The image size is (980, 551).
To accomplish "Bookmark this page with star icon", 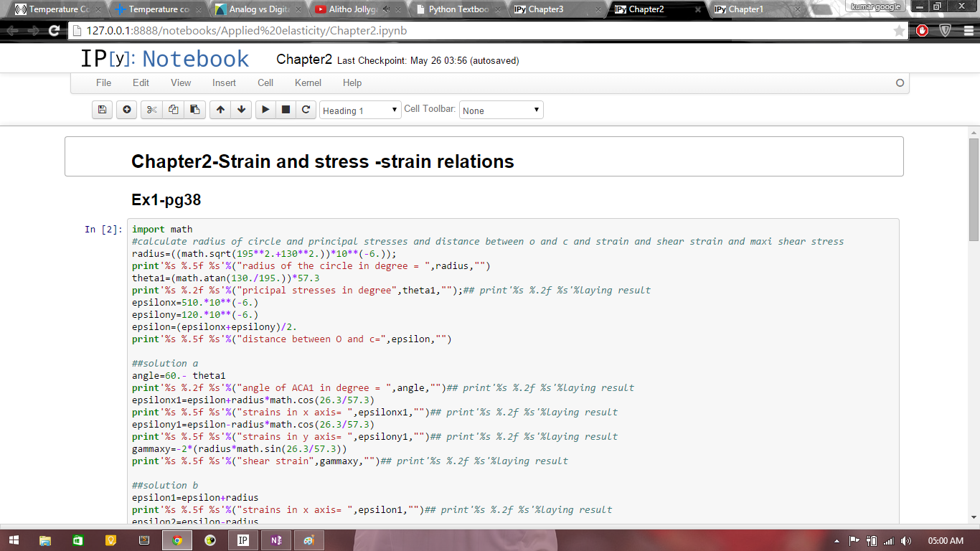I will click(x=899, y=31).
